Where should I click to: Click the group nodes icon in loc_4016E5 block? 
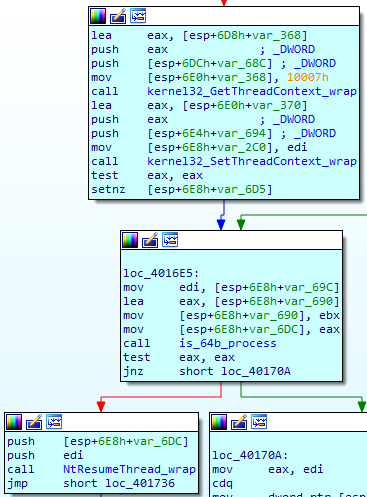[x=170, y=240]
